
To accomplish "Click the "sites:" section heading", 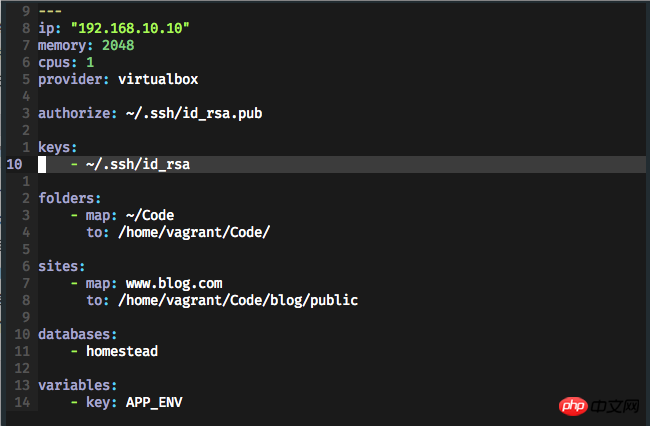I will pyautogui.click(x=62, y=267).
